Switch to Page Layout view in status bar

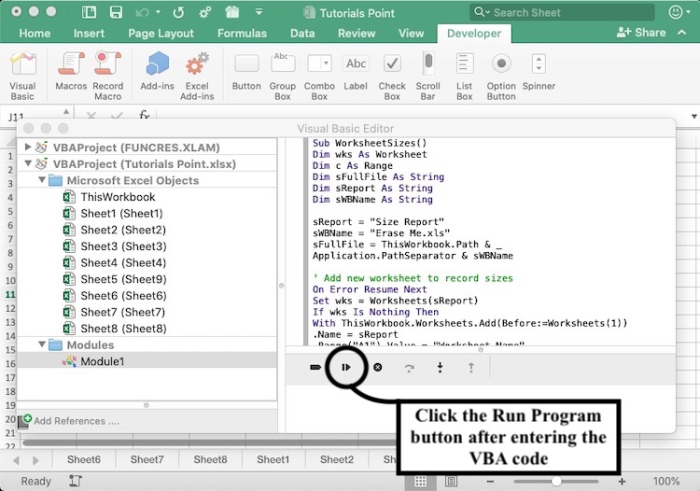pyautogui.click(x=451, y=481)
